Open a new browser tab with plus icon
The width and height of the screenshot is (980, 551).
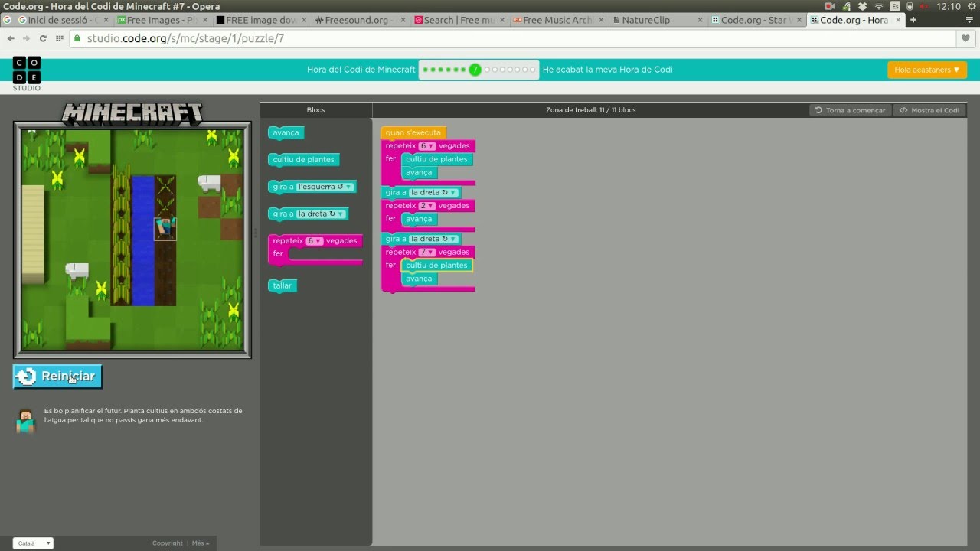[913, 20]
